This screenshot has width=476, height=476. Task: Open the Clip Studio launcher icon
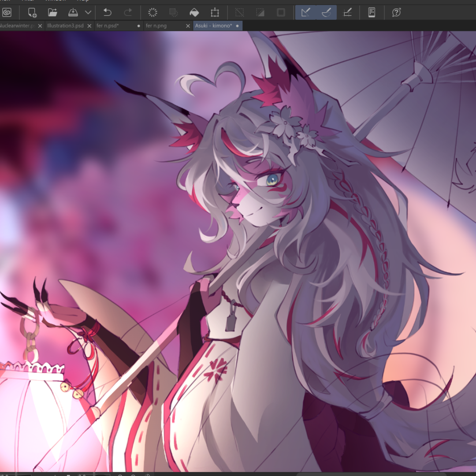pyautogui.click(x=7, y=12)
